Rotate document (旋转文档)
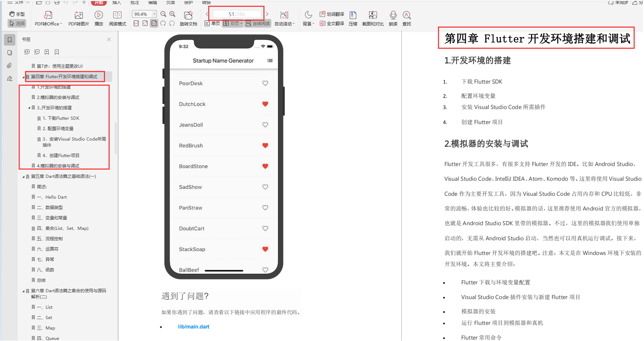 pyautogui.click(x=188, y=19)
